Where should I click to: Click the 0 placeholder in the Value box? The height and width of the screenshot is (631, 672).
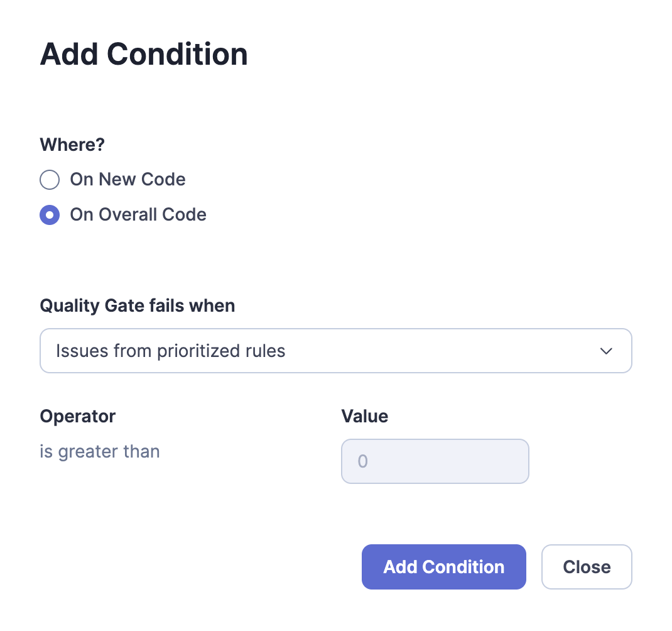(362, 462)
